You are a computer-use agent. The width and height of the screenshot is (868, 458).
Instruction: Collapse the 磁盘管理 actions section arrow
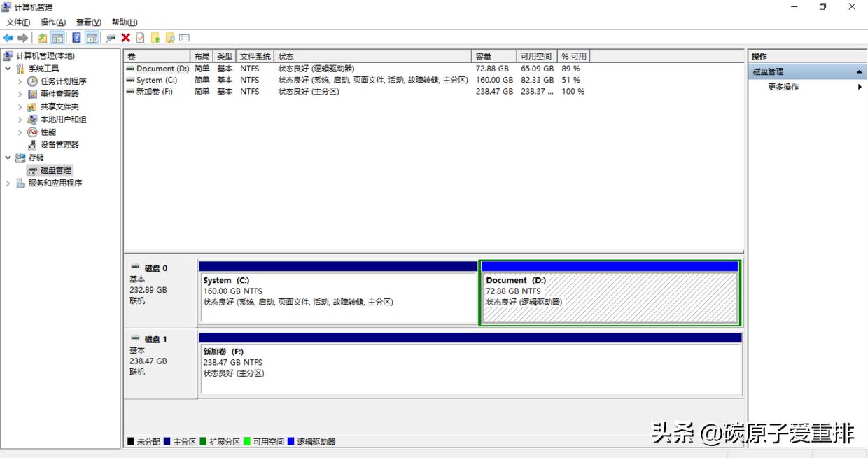point(859,72)
